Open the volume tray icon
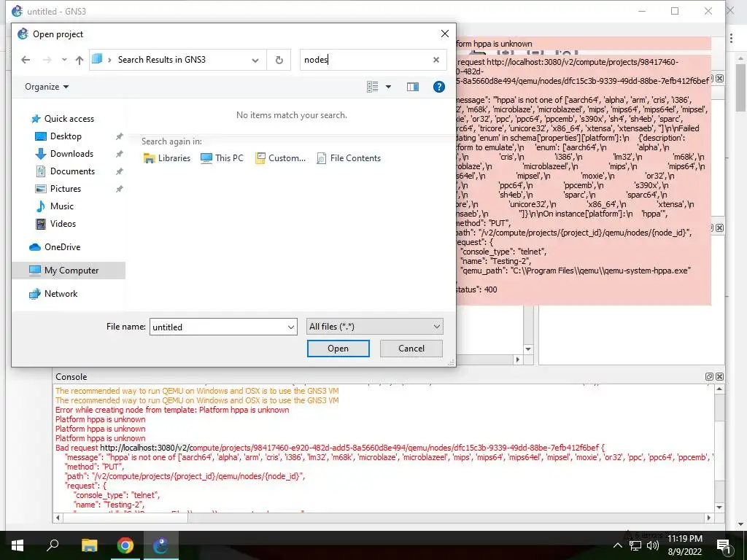The image size is (747, 560). (653, 545)
